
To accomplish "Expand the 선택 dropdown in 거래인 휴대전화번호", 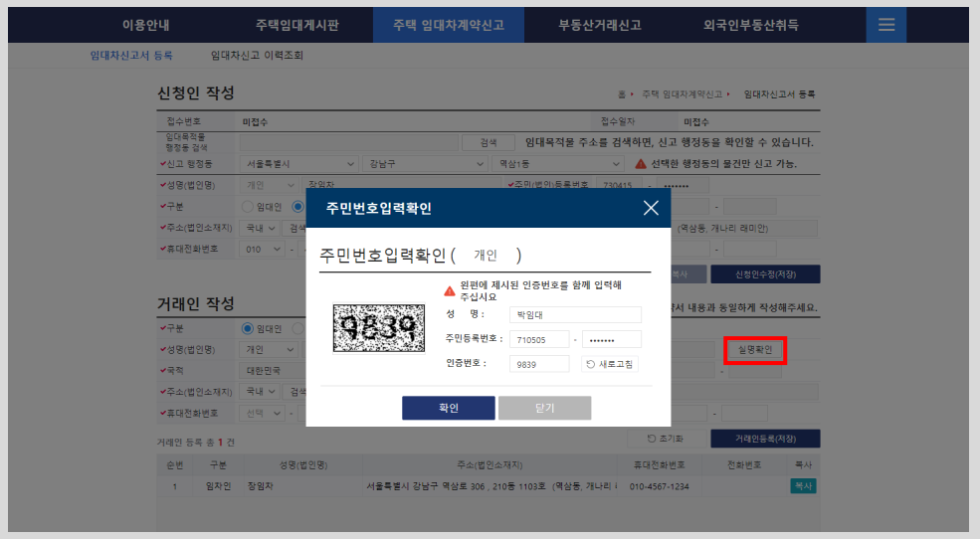I will [262, 414].
